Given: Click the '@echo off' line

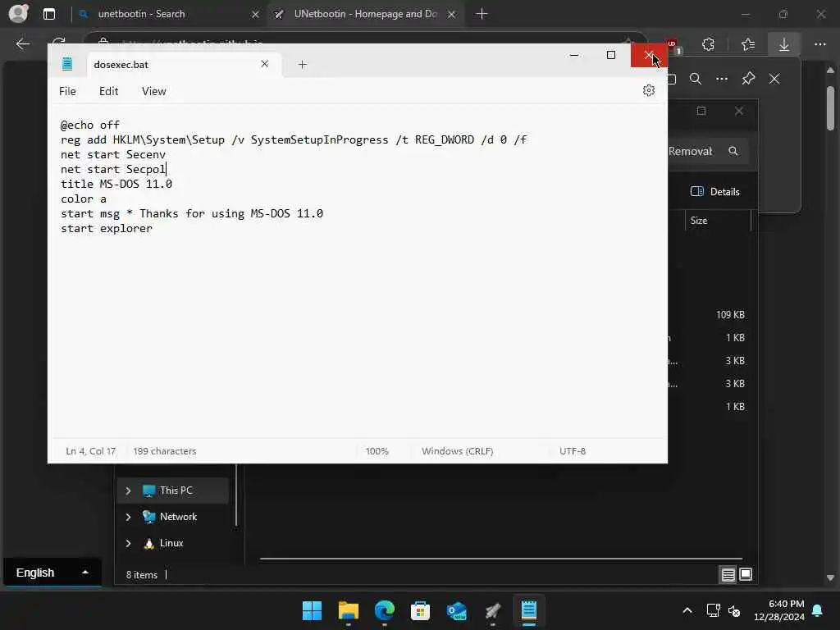Looking at the screenshot, I should click(x=90, y=125).
